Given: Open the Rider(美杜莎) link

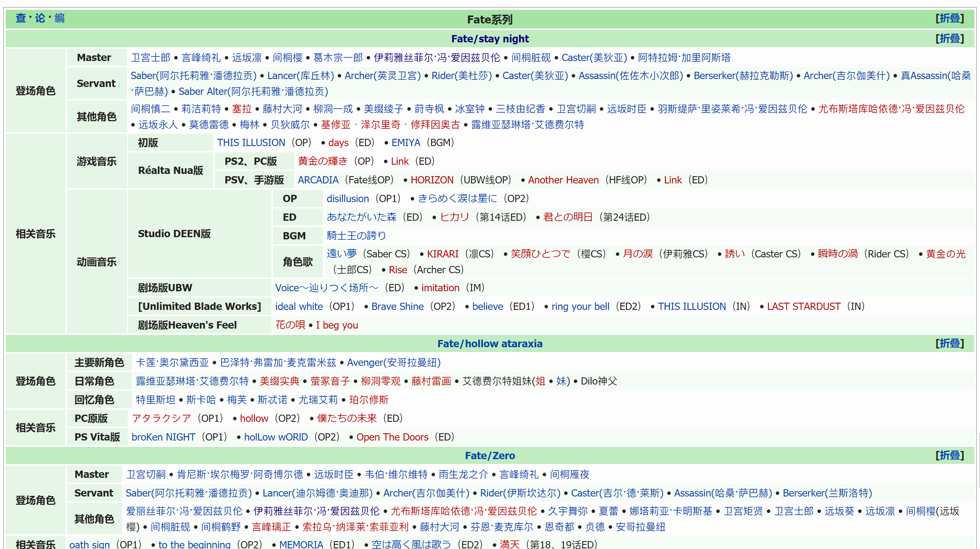Looking at the screenshot, I should point(462,76).
